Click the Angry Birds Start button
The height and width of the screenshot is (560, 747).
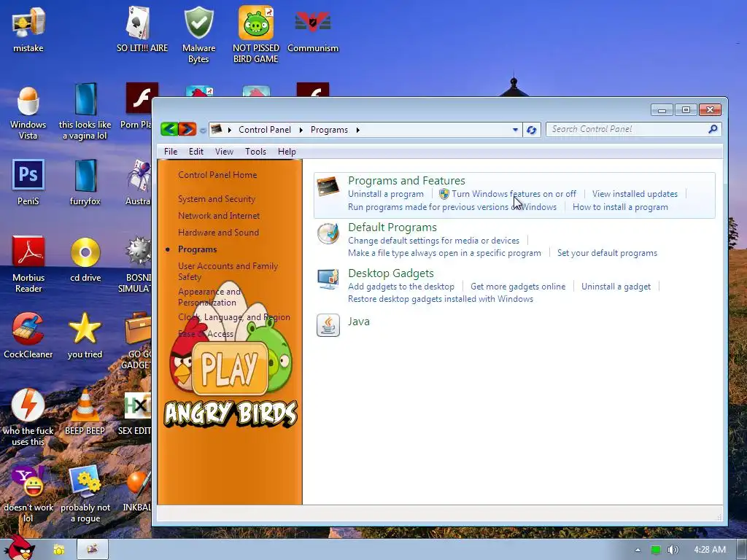coord(21,548)
